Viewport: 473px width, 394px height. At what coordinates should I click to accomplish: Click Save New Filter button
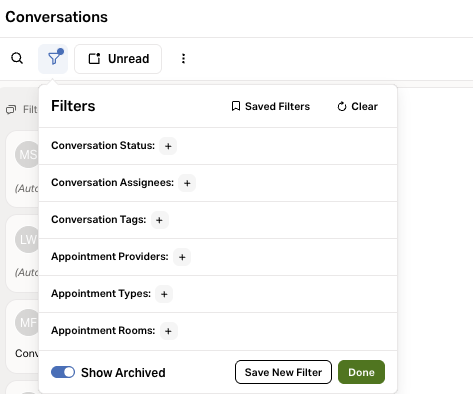pos(283,372)
